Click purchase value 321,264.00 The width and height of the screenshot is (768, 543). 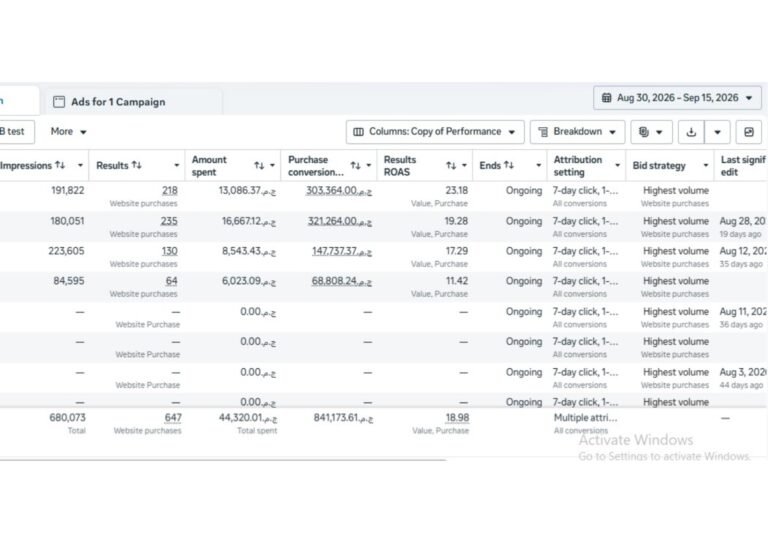[x=340, y=221]
